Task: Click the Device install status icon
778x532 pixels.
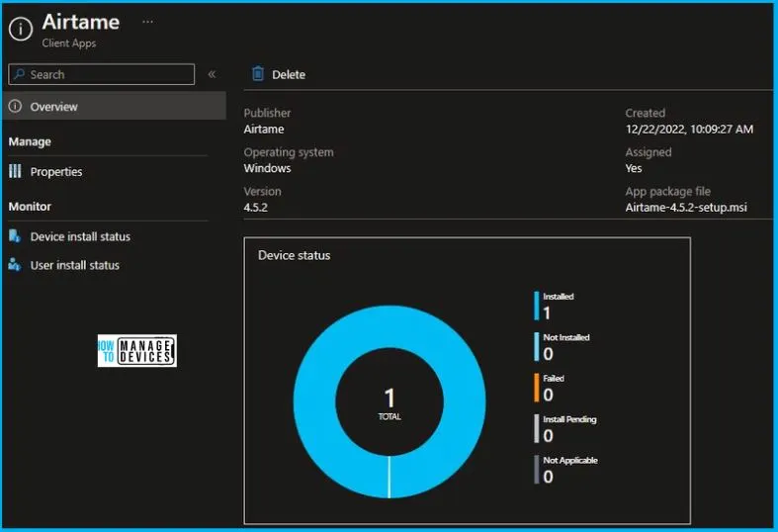Action: coord(15,236)
